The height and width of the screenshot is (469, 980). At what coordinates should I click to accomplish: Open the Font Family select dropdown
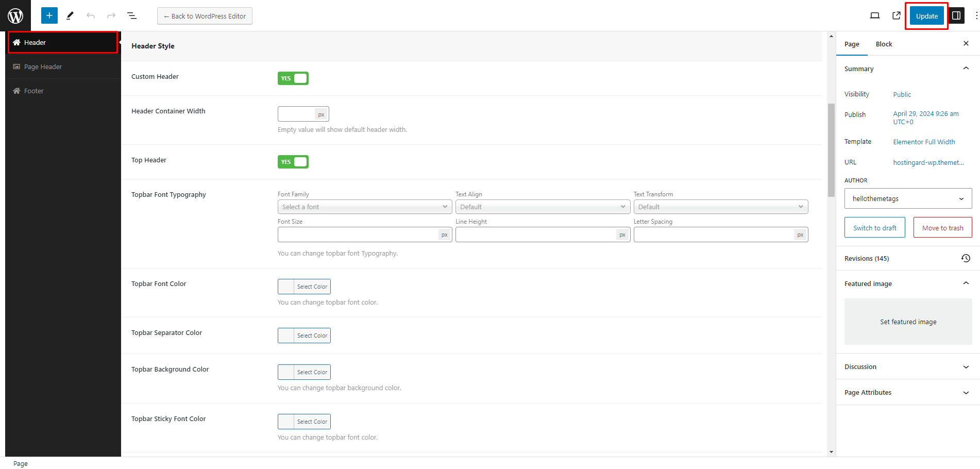(x=365, y=207)
